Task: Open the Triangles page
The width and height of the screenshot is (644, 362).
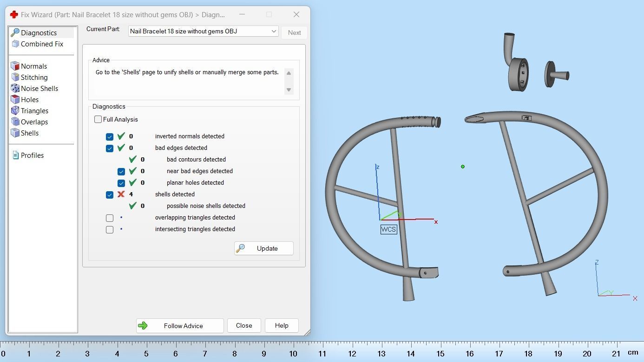Action: [35, 111]
